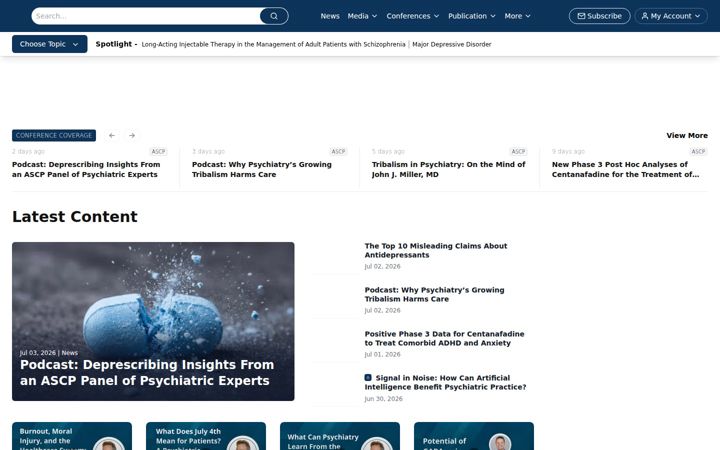Click the Conference Coverage label
This screenshot has height=450, width=720.
54,135
